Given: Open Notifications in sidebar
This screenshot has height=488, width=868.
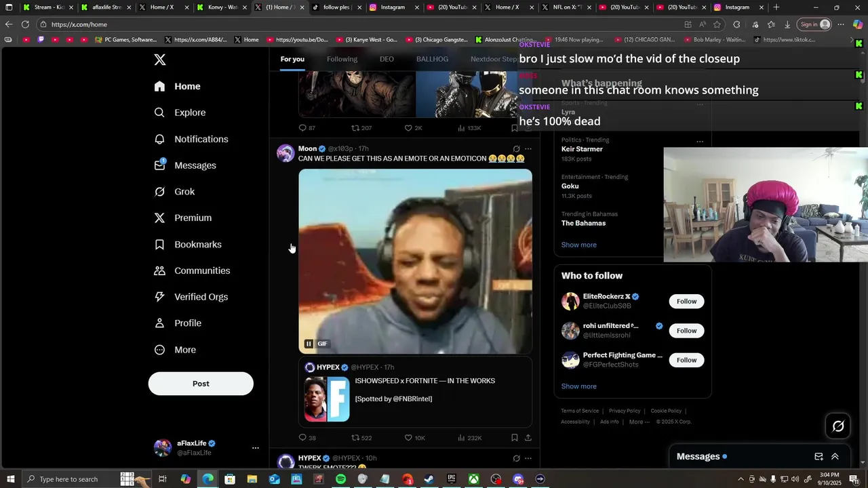Looking at the screenshot, I should click(x=191, y=139).
